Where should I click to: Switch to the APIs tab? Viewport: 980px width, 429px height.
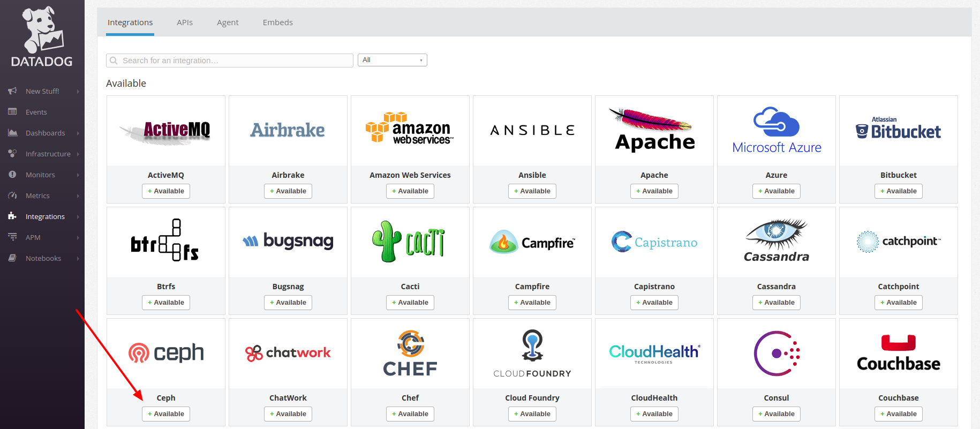pyautogui.click(x=185, y=22)
